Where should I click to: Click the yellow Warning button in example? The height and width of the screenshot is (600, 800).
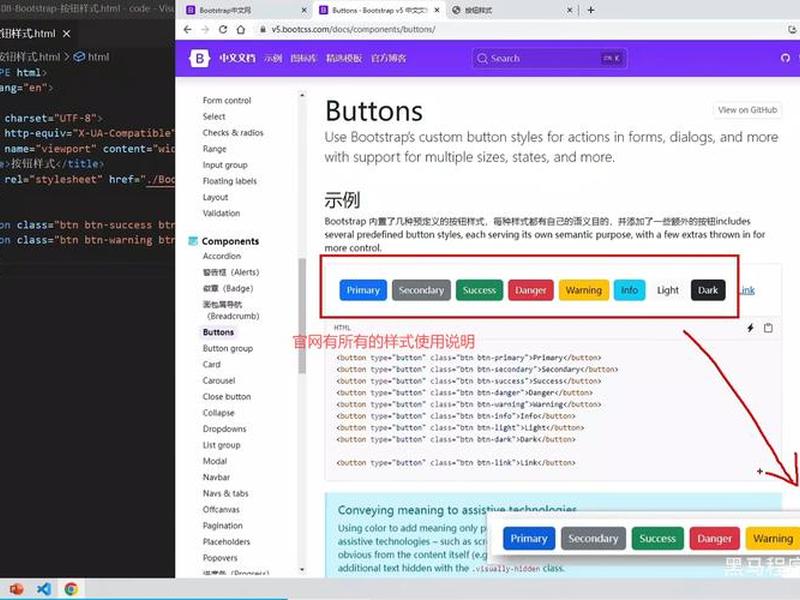[x=584, y=290]
